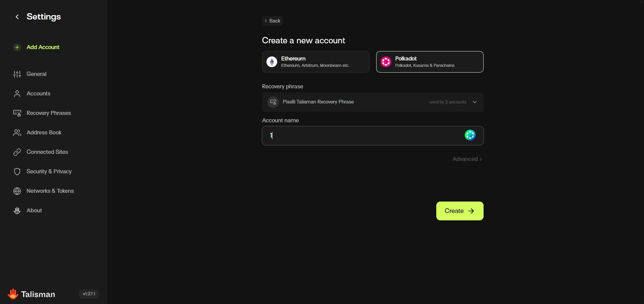Click the Networks & Tokens globe icon
The width and height of the screenshot is (644, 304).
pos(17,191)
